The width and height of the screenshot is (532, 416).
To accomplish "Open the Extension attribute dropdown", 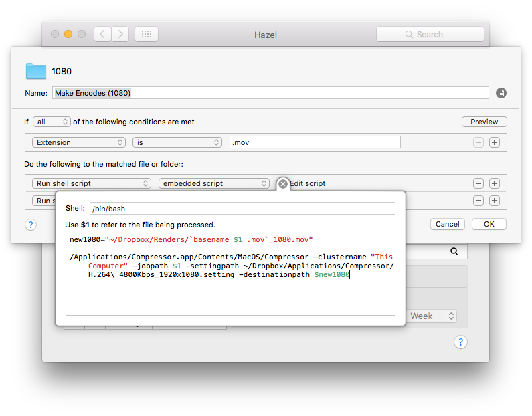I will pos(79,142).
